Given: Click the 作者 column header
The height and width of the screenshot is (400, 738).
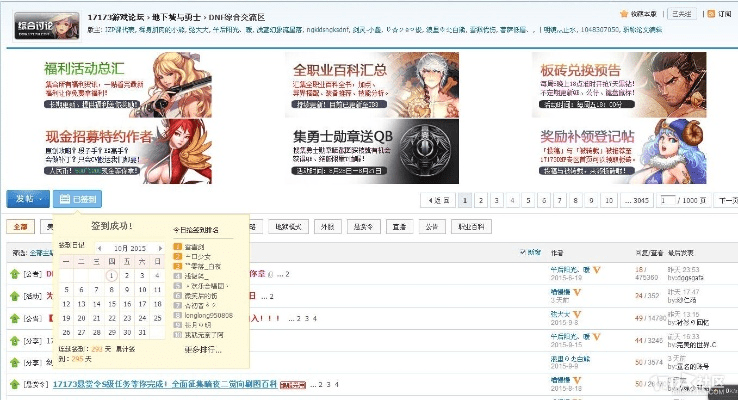Looking at the screenshot, I should pos(557,253).
